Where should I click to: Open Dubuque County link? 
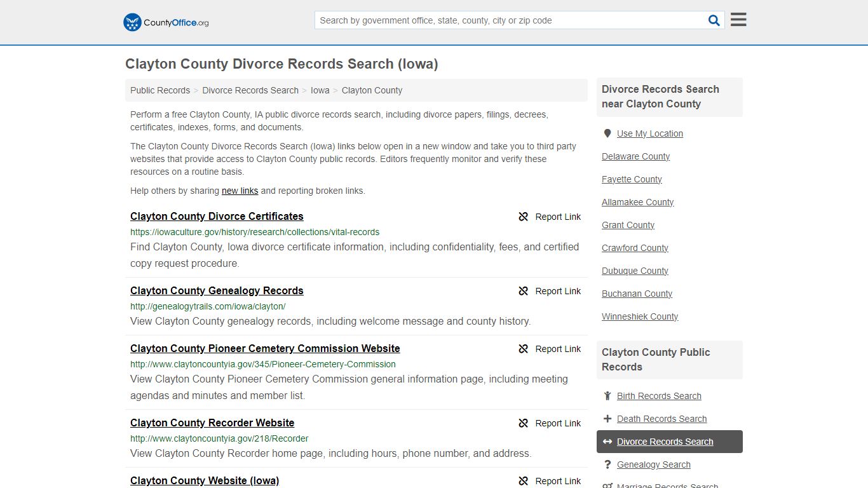pyautogui.click(x=635, y=271)
